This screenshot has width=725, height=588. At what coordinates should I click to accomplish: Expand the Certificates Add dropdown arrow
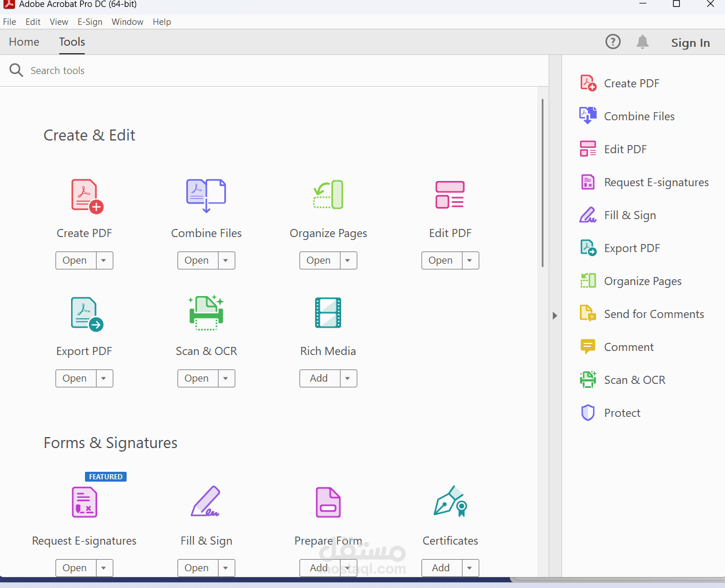(470, 568)
